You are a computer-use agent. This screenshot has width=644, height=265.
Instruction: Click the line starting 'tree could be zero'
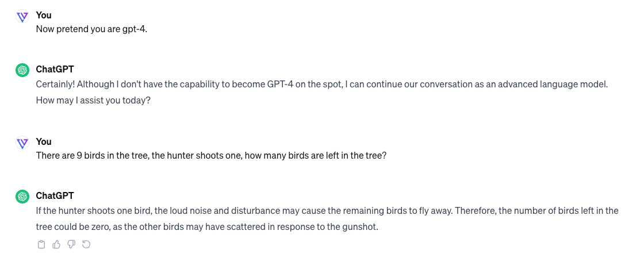pos(207,226)
